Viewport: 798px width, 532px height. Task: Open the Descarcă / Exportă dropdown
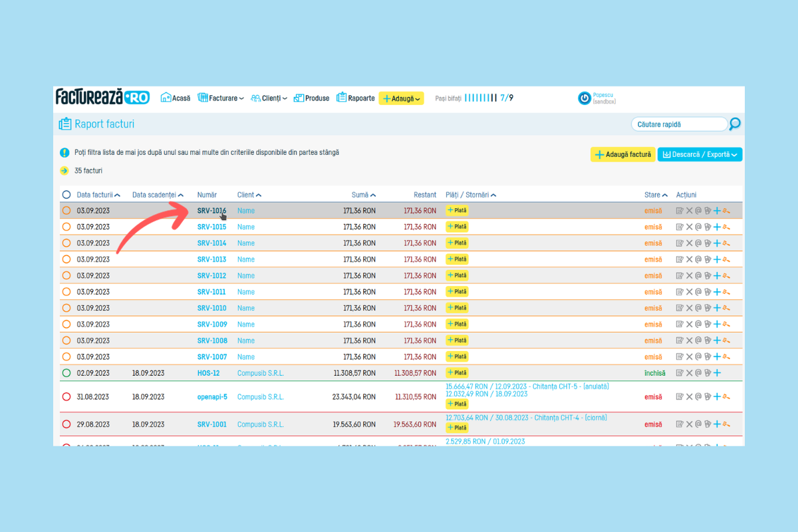[700, 154]
